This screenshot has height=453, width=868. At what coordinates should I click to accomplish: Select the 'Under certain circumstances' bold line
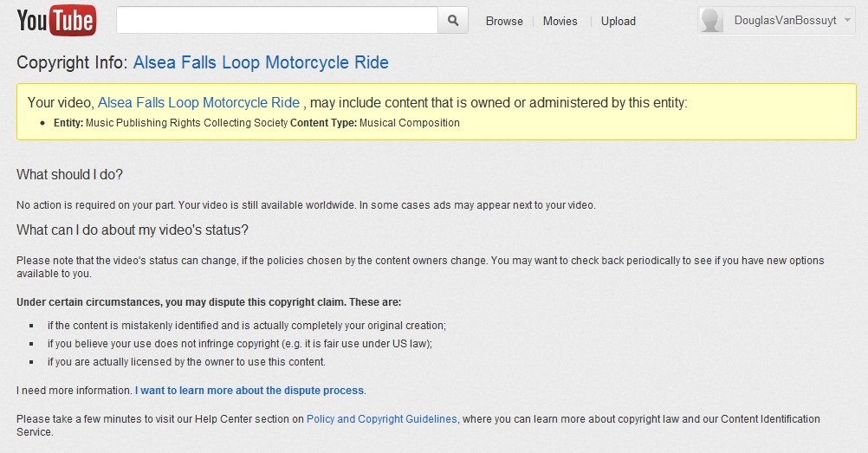point(209,302)
